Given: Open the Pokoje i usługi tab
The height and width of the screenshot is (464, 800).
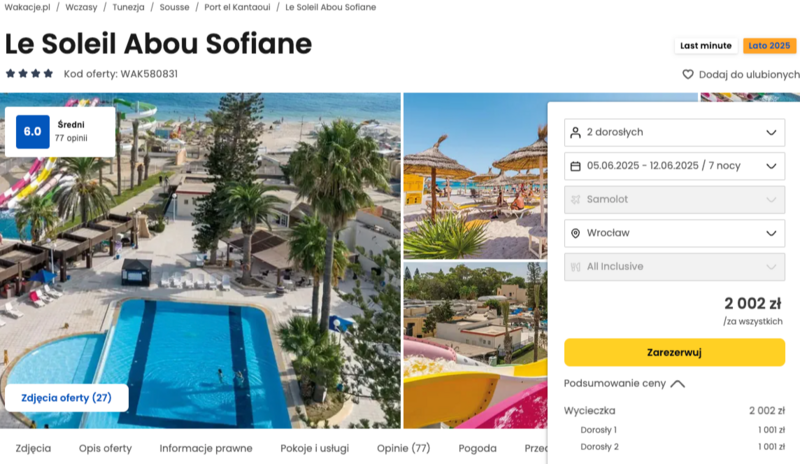Looking at the screenshot, I should [314, 448].
